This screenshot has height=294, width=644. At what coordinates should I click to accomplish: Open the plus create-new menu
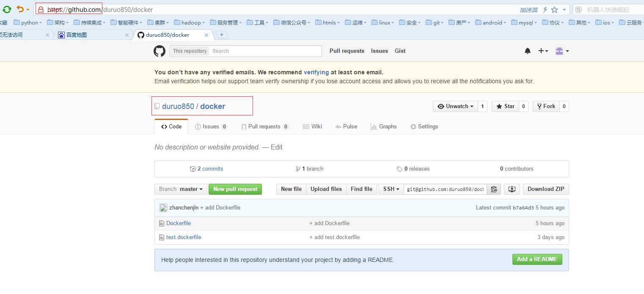[543, 51]
